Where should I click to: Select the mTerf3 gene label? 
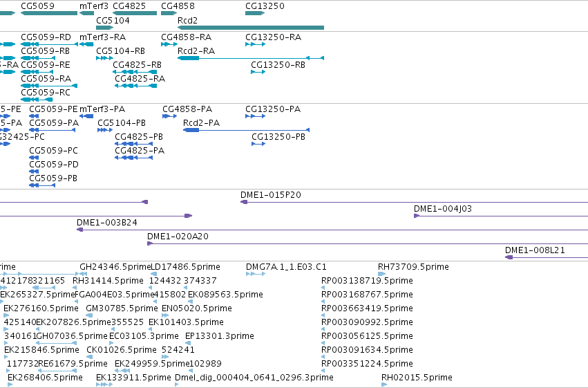[x=94, y=6]
